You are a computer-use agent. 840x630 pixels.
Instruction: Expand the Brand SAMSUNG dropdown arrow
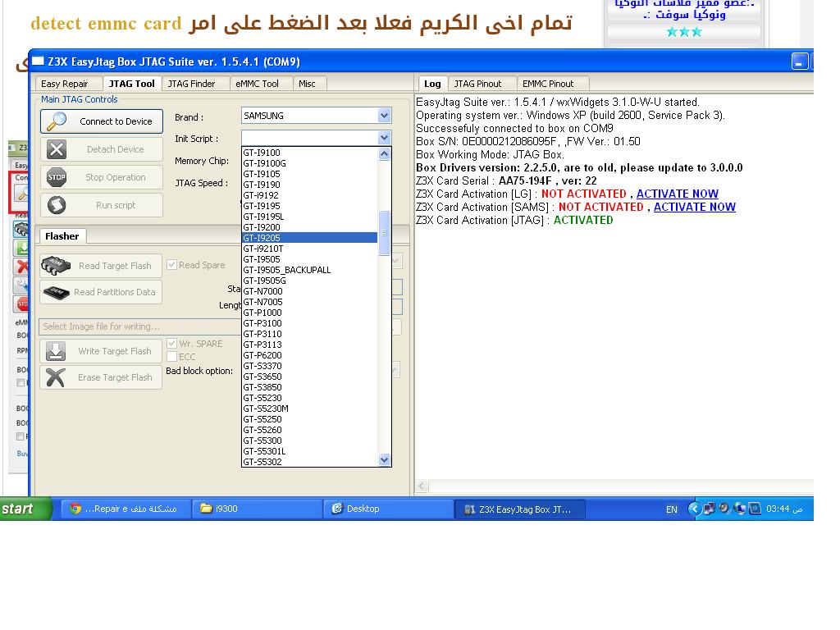[384, 116]
